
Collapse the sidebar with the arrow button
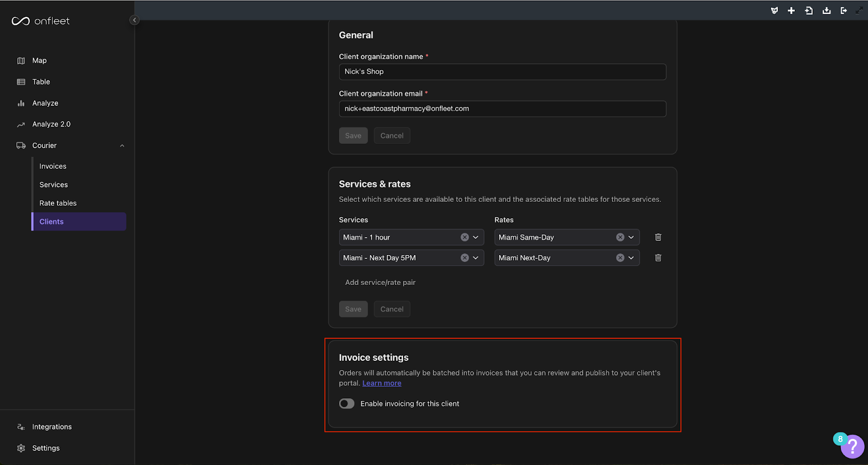[x=134, y=20]
